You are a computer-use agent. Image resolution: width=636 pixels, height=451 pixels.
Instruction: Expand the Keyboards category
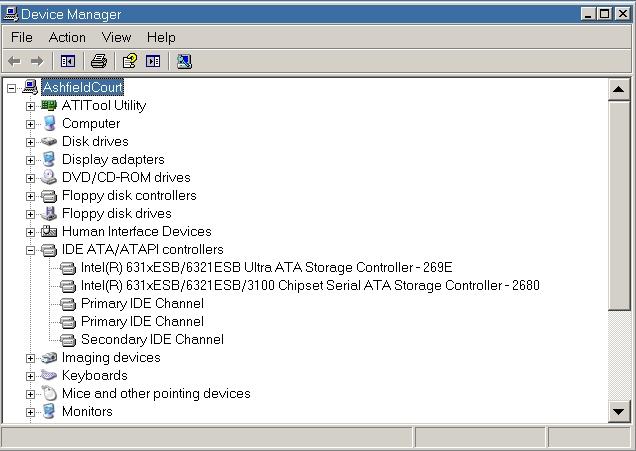(x=30, y=376)
